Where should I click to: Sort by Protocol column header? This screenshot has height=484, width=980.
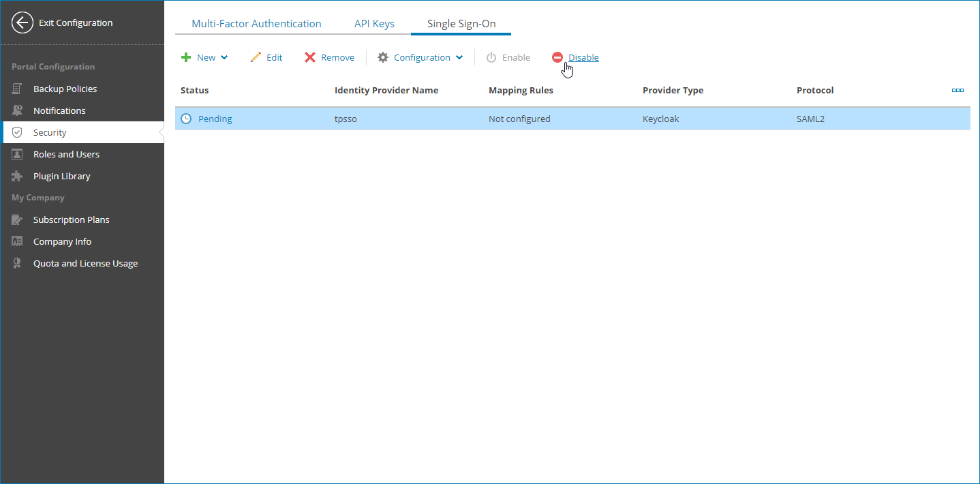815,90
